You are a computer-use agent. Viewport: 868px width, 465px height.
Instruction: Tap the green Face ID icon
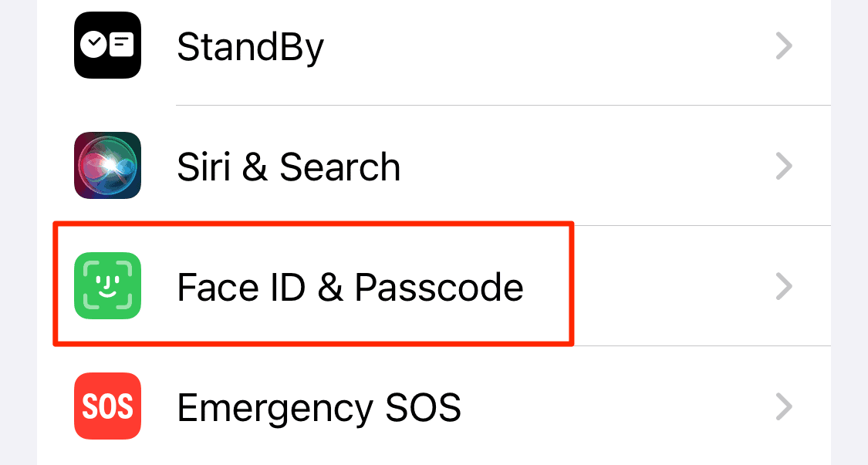click(x=107, y=286)
